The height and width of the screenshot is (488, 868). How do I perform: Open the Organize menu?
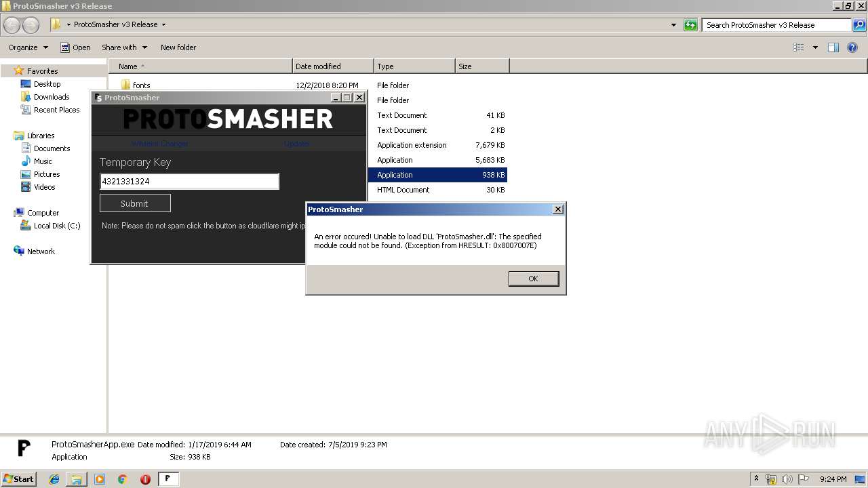coord(28,47)
